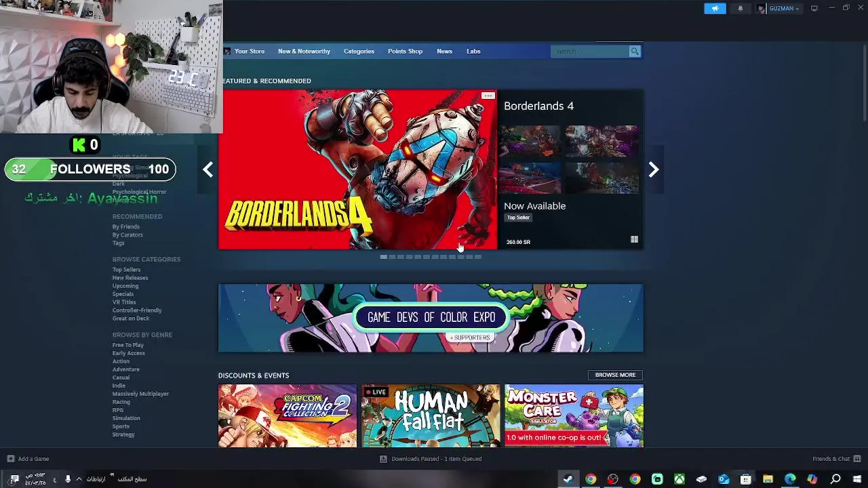The image size is (868, 488).
Task: Browse Great on Deck games
Action: tap(130, 319)
